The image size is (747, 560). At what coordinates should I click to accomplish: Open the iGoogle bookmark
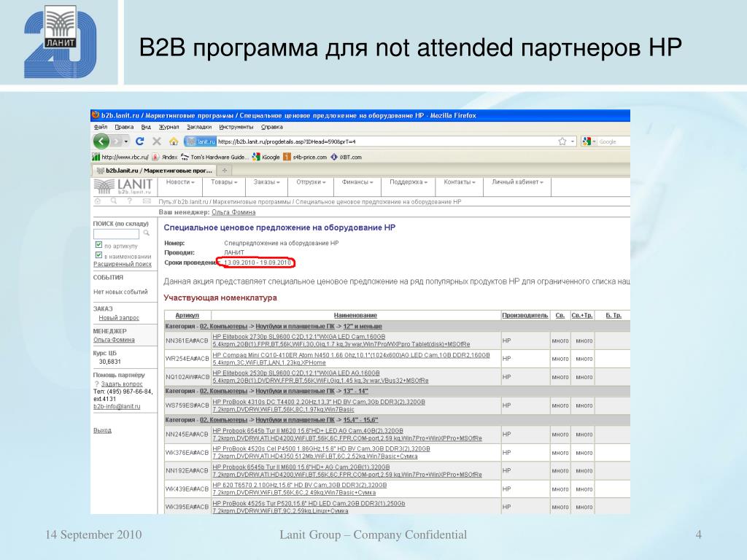pyautogui.click(x=266, y=157)
